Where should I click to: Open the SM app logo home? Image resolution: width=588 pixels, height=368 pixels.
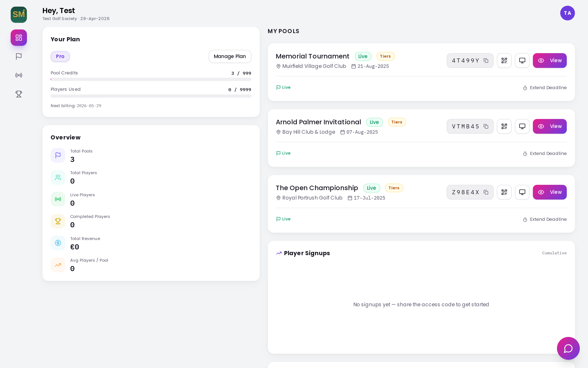[x=19, y=15]
